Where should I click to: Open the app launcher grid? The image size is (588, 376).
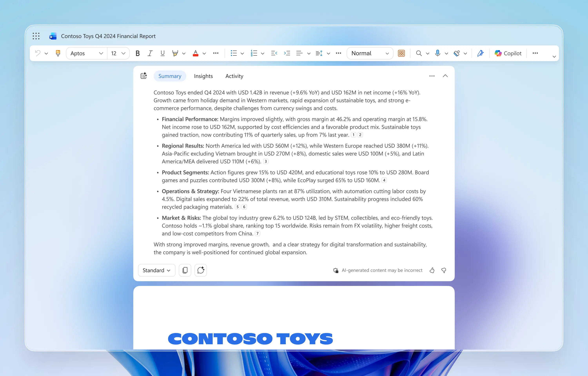tap(36, 36)
